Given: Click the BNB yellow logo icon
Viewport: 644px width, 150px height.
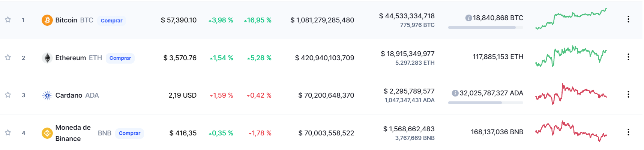Looking at the screenshot, I should pyautogui.click(x=47, y=133).
